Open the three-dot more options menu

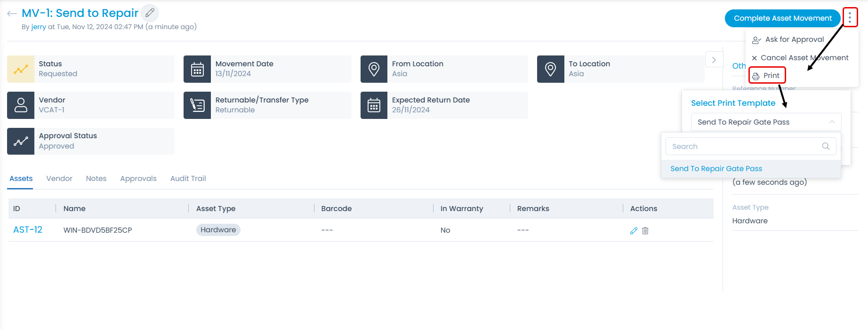click(x=850, y=18)
